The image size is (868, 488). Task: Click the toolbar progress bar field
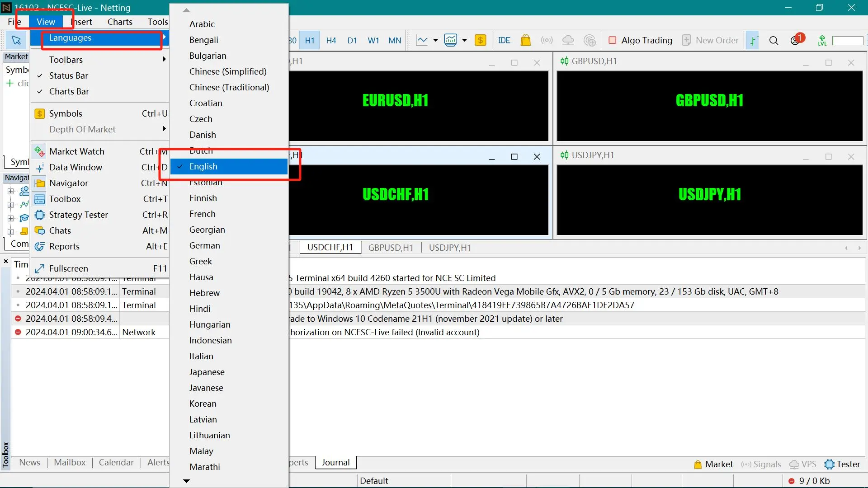click(848, 40)
